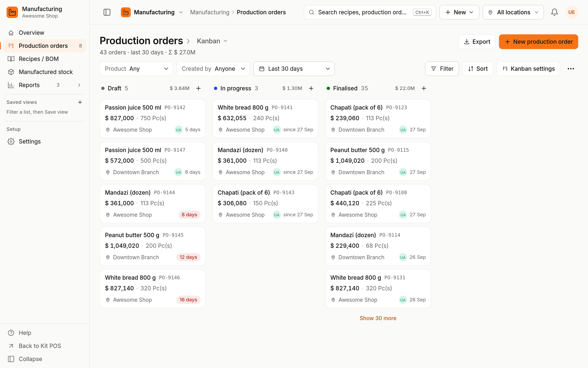Open the notifications bell
Screen dimensions: 588x368
554,12
